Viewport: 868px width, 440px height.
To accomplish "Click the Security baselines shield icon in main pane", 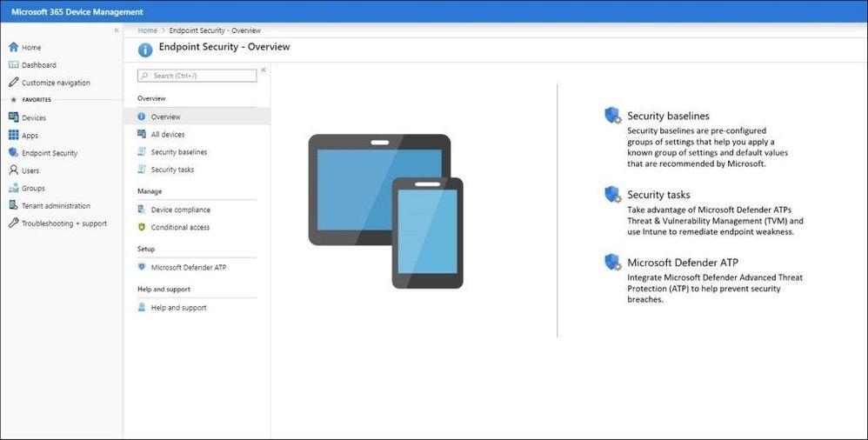I will tap(613, 116).
